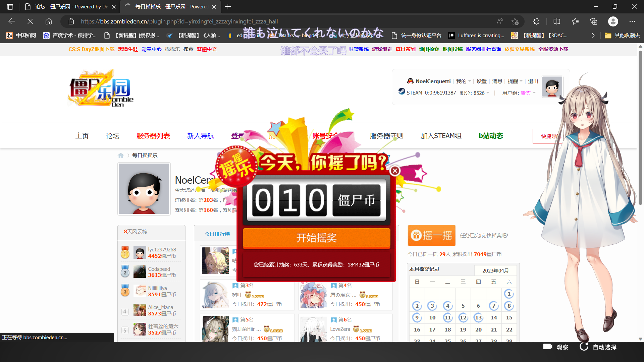The width and height of the screenshot is (644, 362).
Task: Open Godspeed in the 8天风云榜
Action: click(159, 269)
